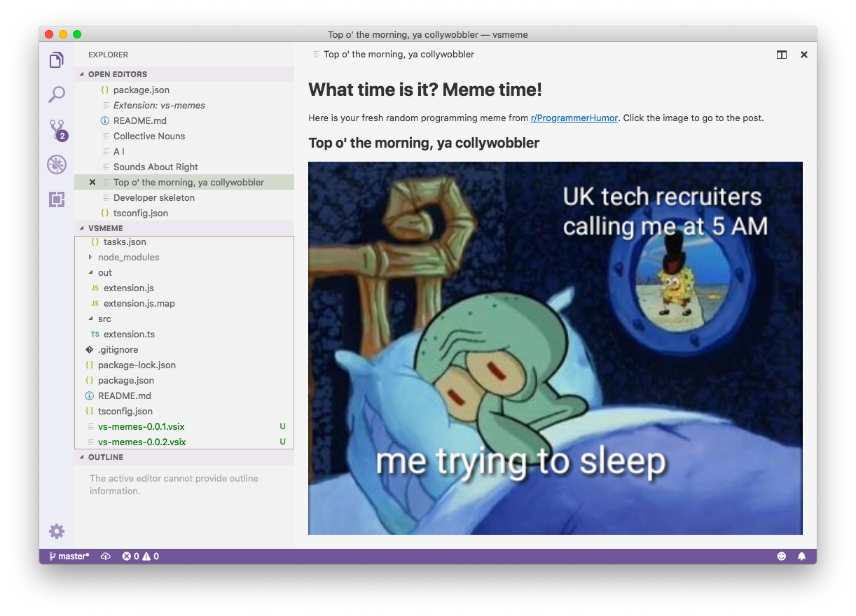Select the 'Top o' the morning' editor tab
This screenshot has width=856, height=616.
393,55
